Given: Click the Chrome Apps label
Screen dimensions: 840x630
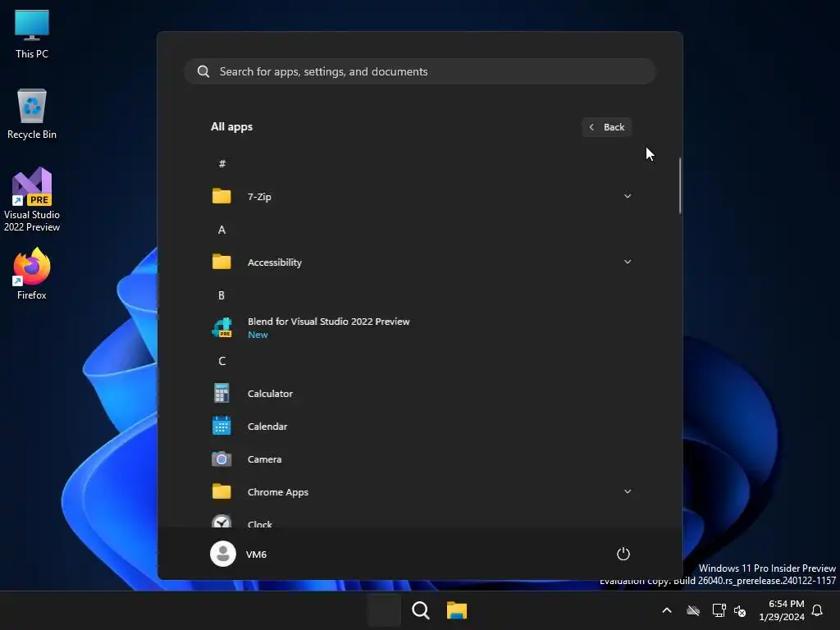Looking at the screenshot, I should pyautogui.click(x=277, y=492).
